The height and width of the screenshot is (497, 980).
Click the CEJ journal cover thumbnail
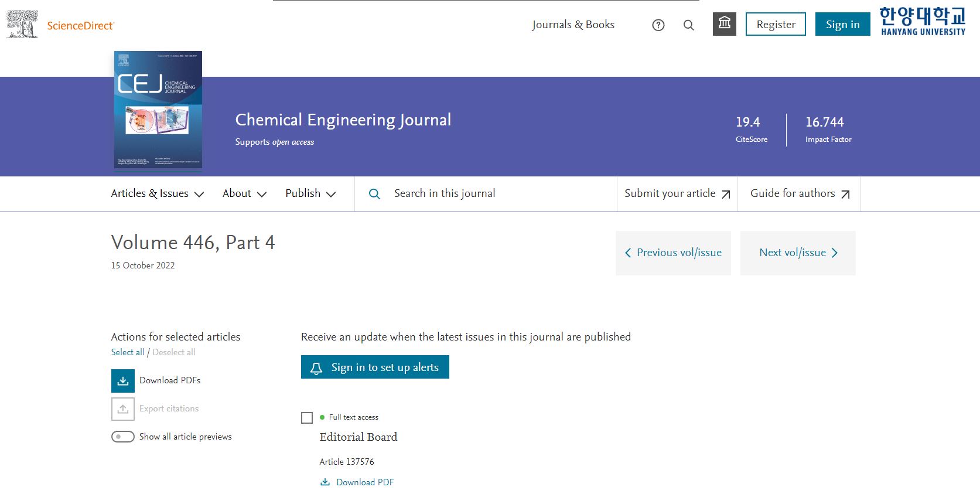[158, 110]
